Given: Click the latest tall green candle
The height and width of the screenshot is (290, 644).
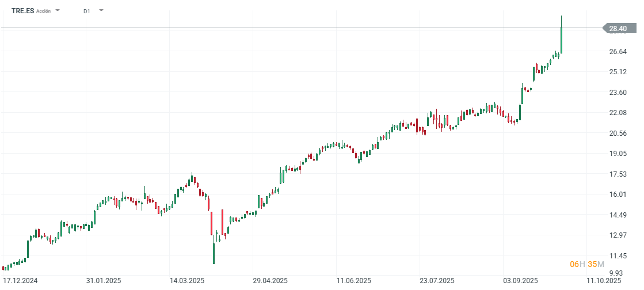Looking at the screenshot, I should pos(561,40).
